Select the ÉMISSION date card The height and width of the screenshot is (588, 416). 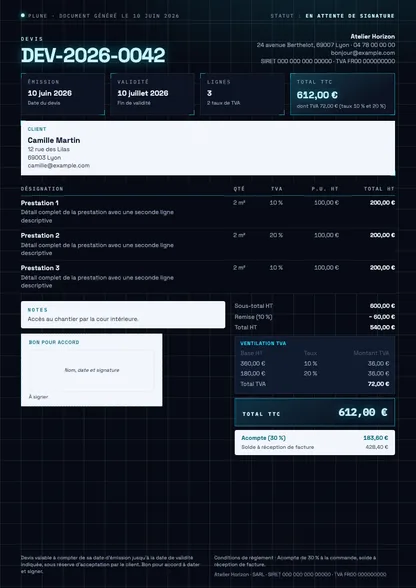point(63,94)
